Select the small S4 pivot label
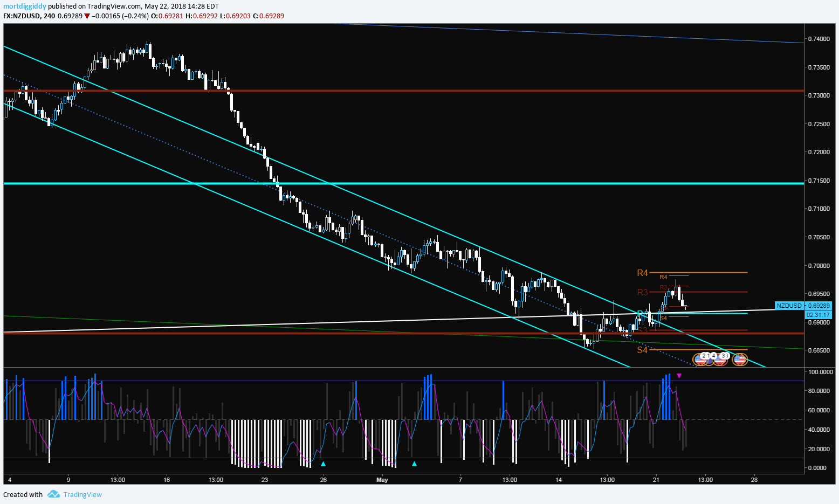The height and width of the screenshot is (504, 839). (x=663, y=319)
